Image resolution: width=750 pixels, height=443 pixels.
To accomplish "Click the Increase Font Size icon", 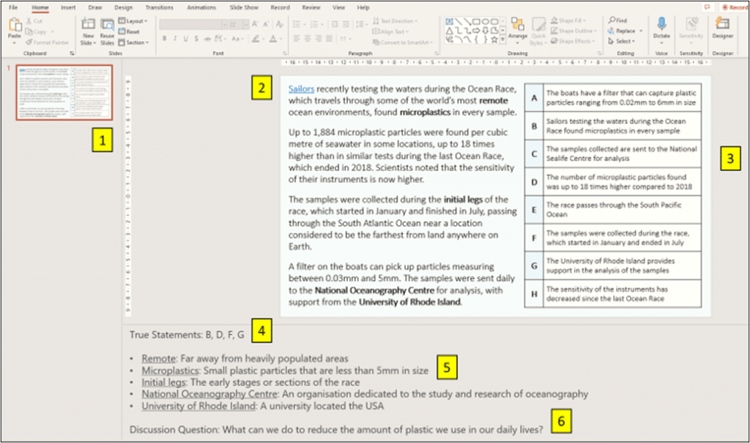I will click(255, 24).
